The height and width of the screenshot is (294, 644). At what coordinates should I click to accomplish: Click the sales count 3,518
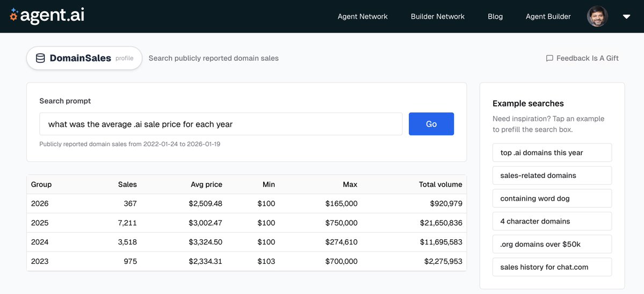coord(127,242)
